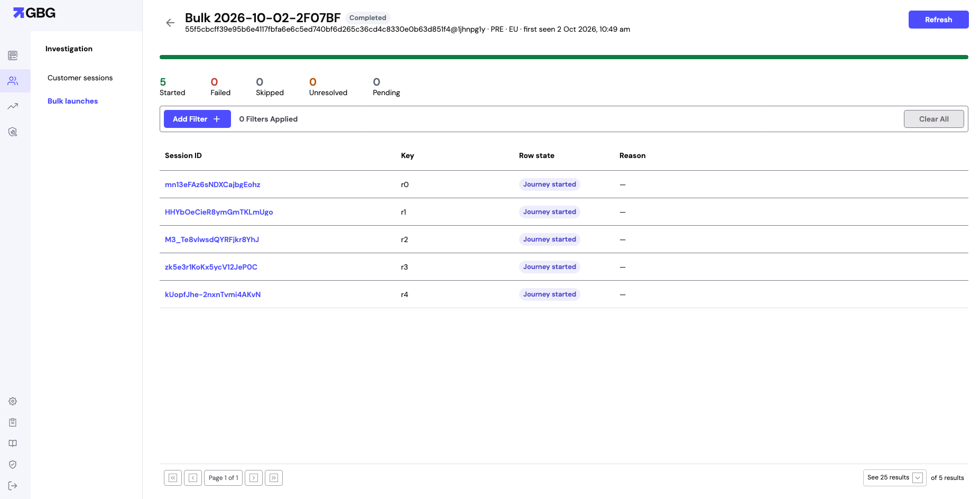Click the logout icon in sidebar
Viewport: 980px width, 499px height.
13,486
